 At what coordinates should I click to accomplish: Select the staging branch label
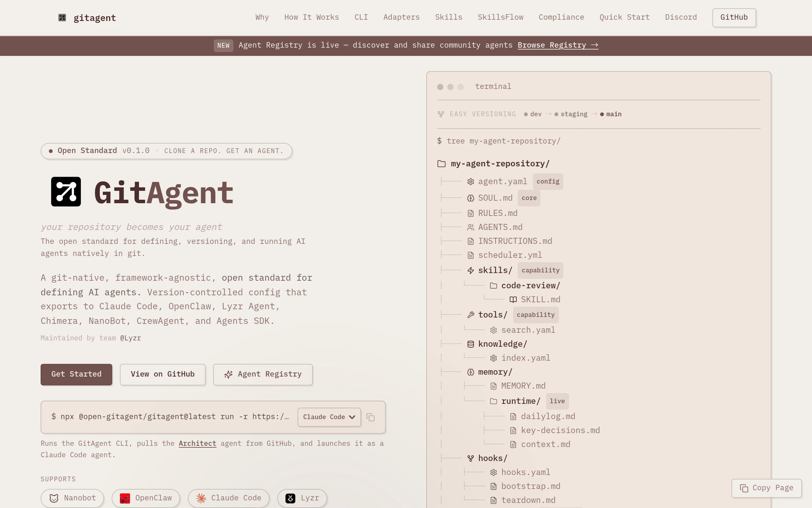pos(574,114)
